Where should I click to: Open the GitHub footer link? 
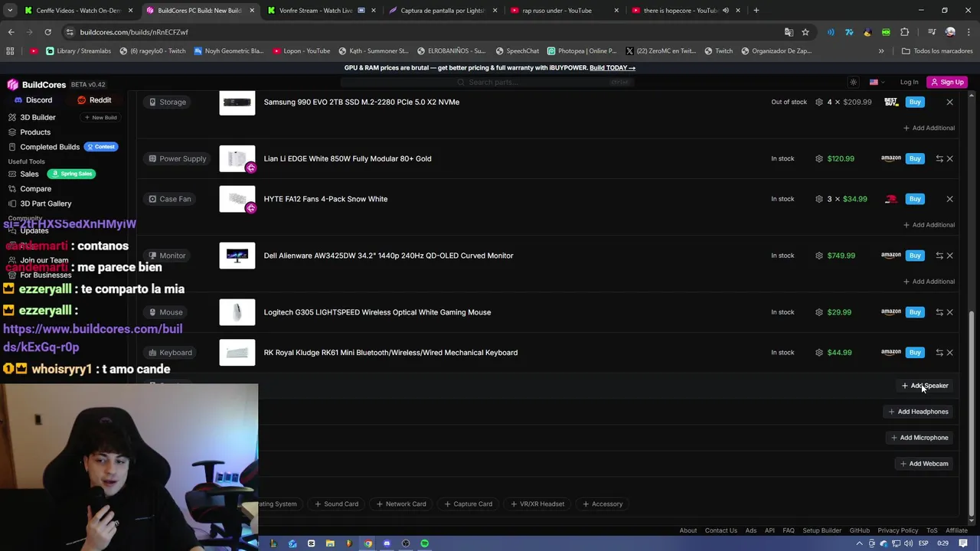[859, 530]
